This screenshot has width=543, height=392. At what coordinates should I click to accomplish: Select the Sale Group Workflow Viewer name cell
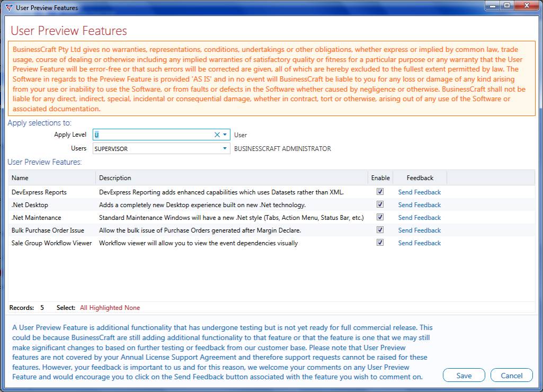coord(51,243)
